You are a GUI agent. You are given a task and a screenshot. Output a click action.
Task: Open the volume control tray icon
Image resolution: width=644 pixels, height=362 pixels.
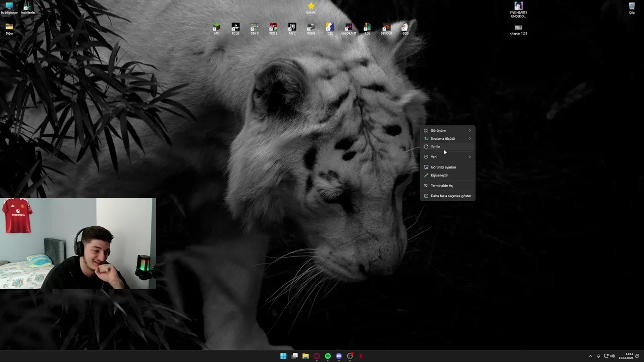612,356
